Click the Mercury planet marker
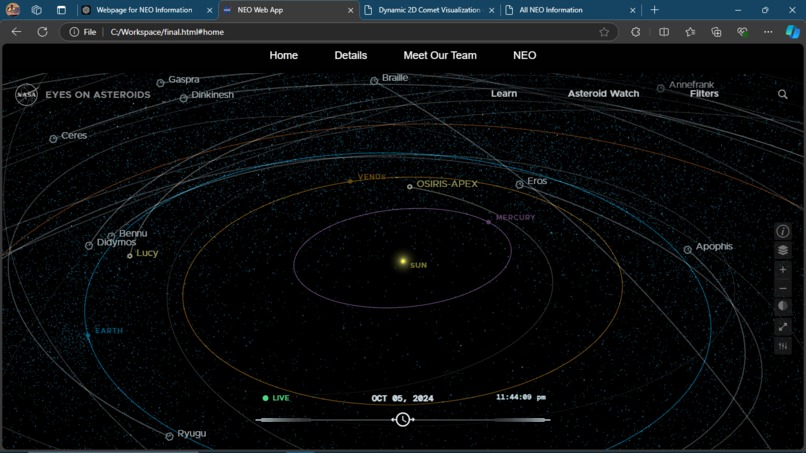806x453 pixels. tap(488, 222)
